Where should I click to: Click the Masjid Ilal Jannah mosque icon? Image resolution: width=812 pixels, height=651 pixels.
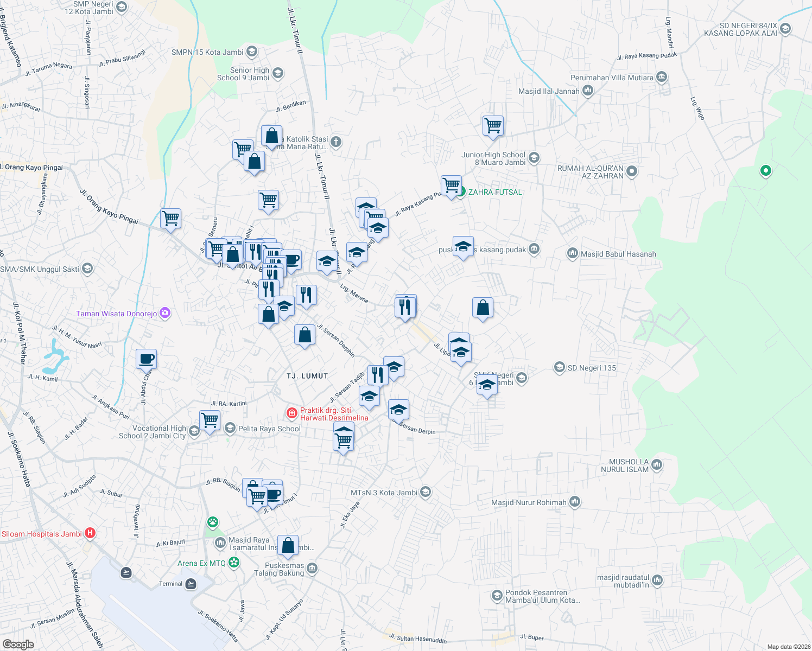[x=587, y=91]
